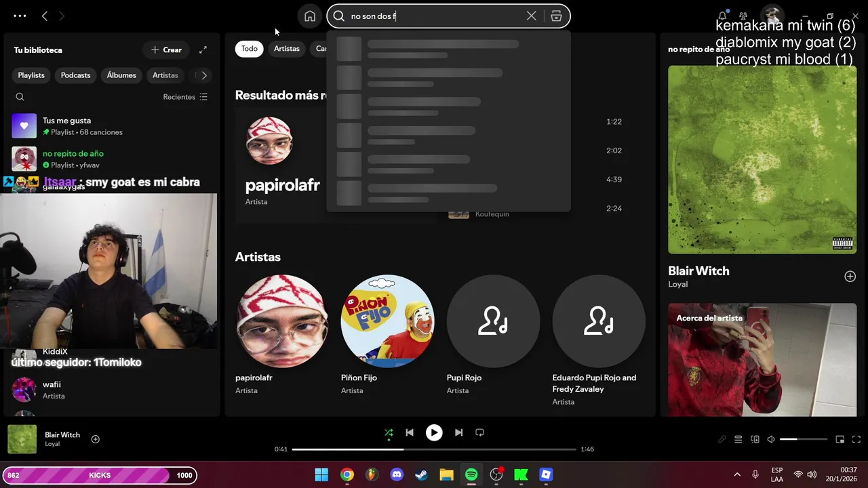
Task: Click Resultado más relevante heading
Action: (281, 96)
